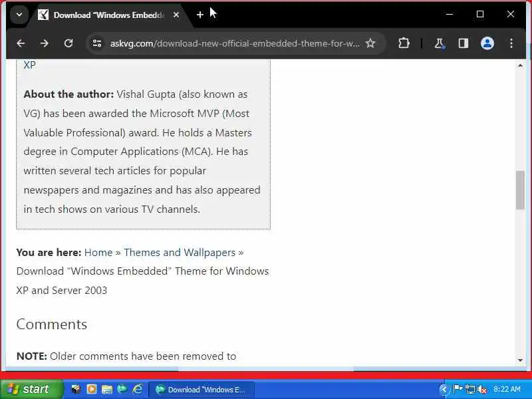The height and width of the screenshot is (399, 532).
Task: Minimize the Chrome window
Action: [450, 14]
